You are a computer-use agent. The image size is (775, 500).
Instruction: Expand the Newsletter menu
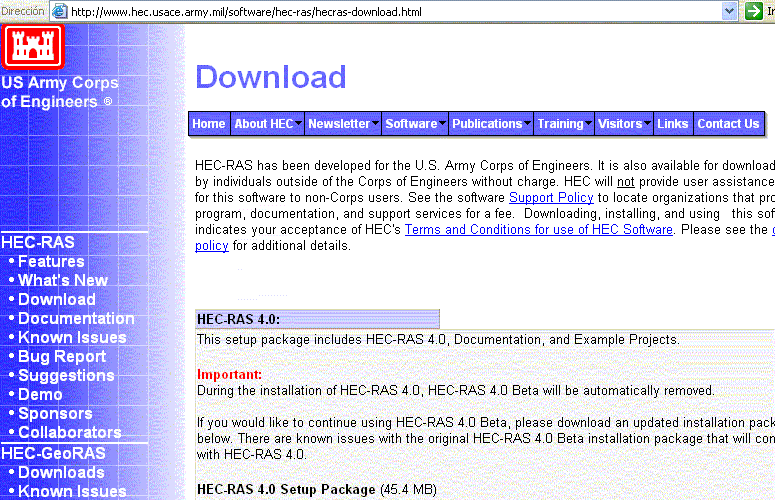[x=343, y=124]
